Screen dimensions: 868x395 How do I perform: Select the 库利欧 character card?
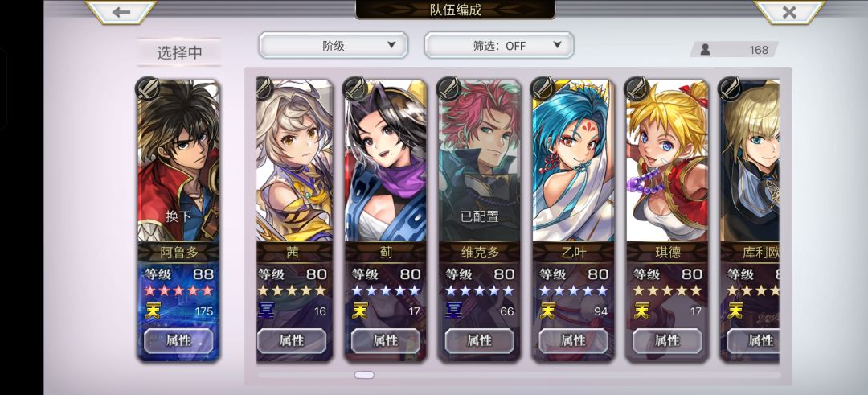tap(750, 220)
